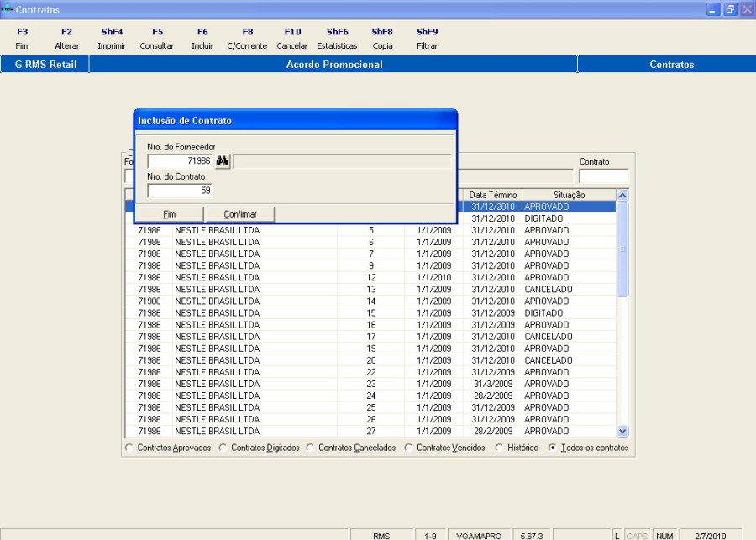The image size is (756, 540).
Task: Open ShF9 Filtrar command
Action: pos(428,39)
